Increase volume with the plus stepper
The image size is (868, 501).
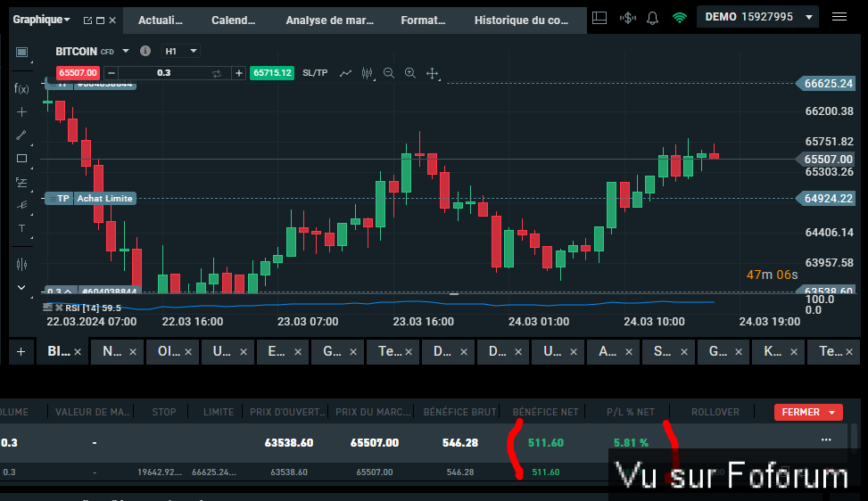(239, 73)
